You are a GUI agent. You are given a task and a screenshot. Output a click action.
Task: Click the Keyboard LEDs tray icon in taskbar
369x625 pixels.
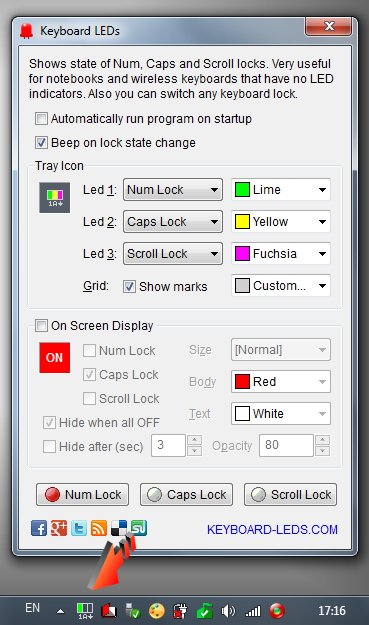pos(85,610)
